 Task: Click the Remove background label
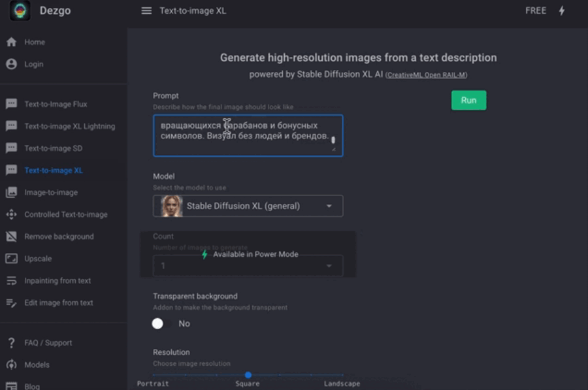click(59, 236)
